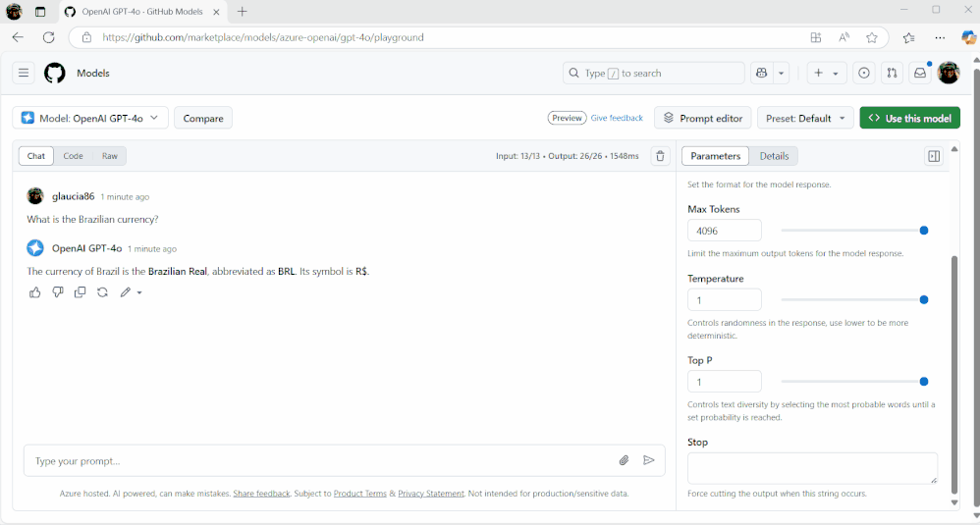Adjust the Top P slider handle
The width and height of the screenshot is (980, 525).
pos(924,382)
